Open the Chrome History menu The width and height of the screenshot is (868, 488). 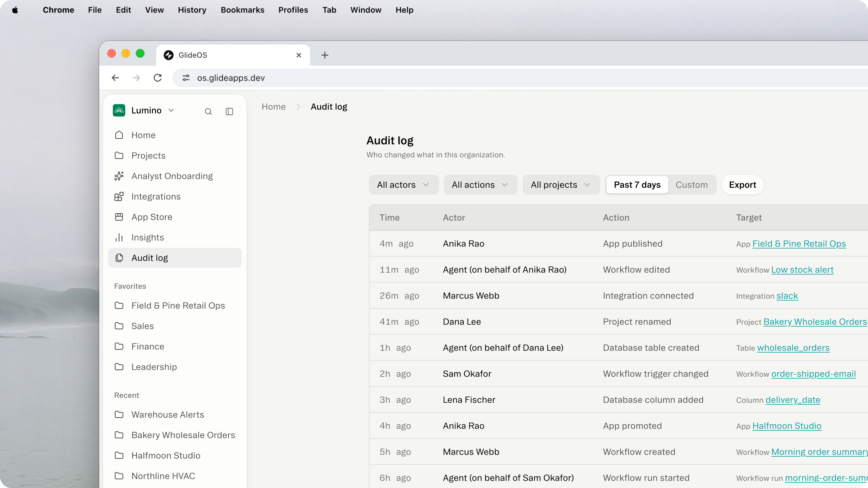coord(192,10)
